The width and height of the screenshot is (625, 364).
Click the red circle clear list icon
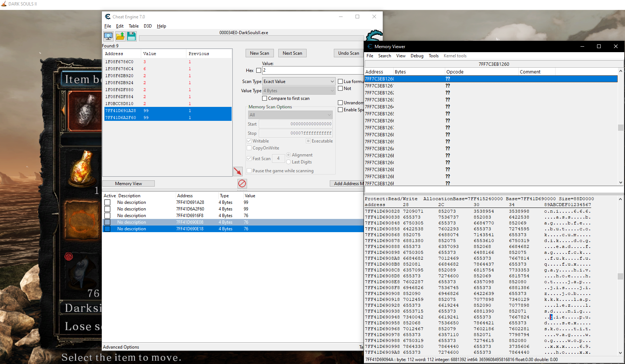point(242,183)
